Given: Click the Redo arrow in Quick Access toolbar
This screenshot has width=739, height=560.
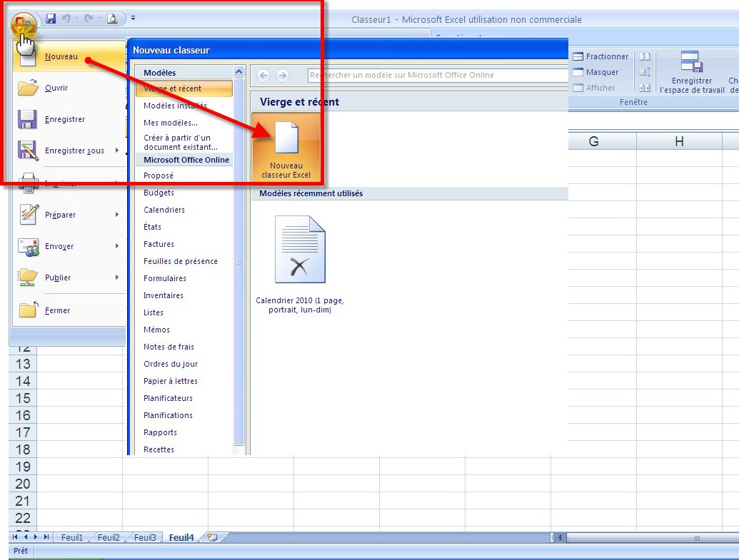Looking at the screenshot, I should [89, 19].
